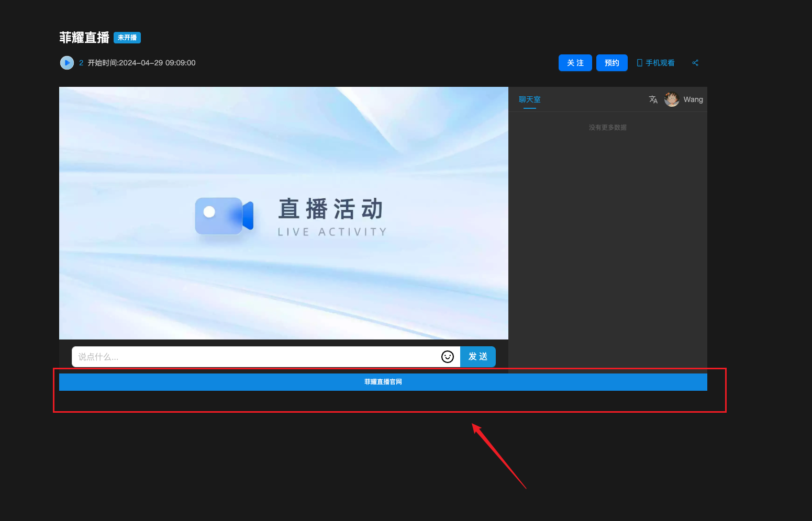Open the 菲耀直播官网 banner link
Image resolution: width=812 pixels, height=521 pixels.
pyautogui.click(x=383, y=382)
